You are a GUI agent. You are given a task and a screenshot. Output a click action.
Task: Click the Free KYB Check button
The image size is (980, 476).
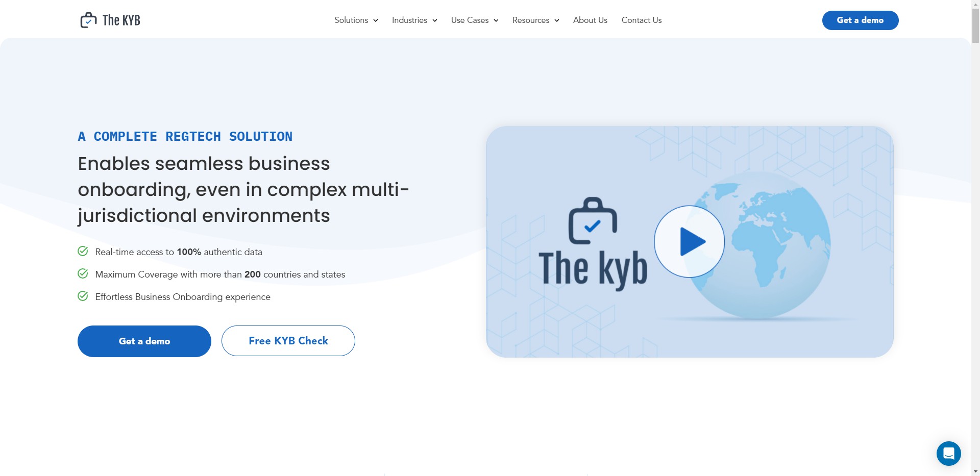point(288,340)
